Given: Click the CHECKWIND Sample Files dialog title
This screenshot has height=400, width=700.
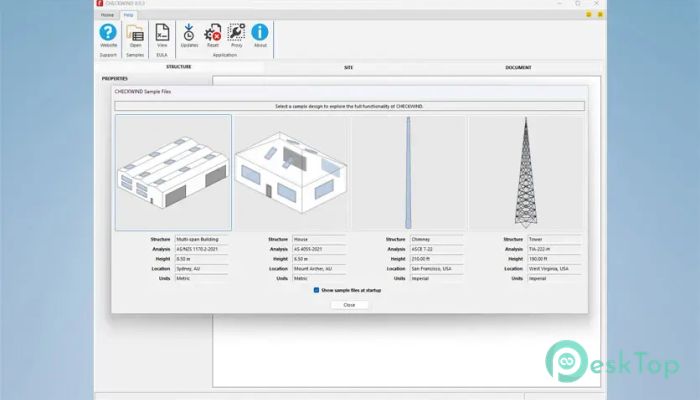Looking at the screenshot, I should pos(143,92).
